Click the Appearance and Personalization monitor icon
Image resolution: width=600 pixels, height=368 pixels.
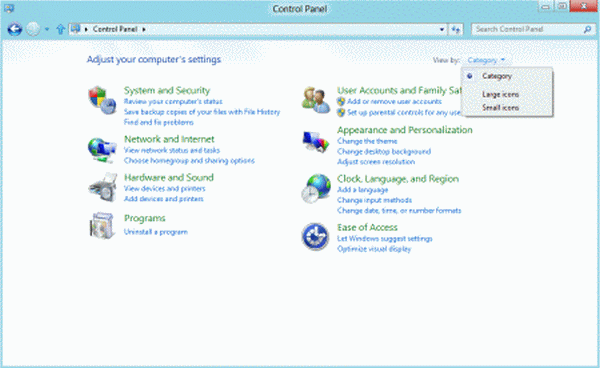point(316,142)
